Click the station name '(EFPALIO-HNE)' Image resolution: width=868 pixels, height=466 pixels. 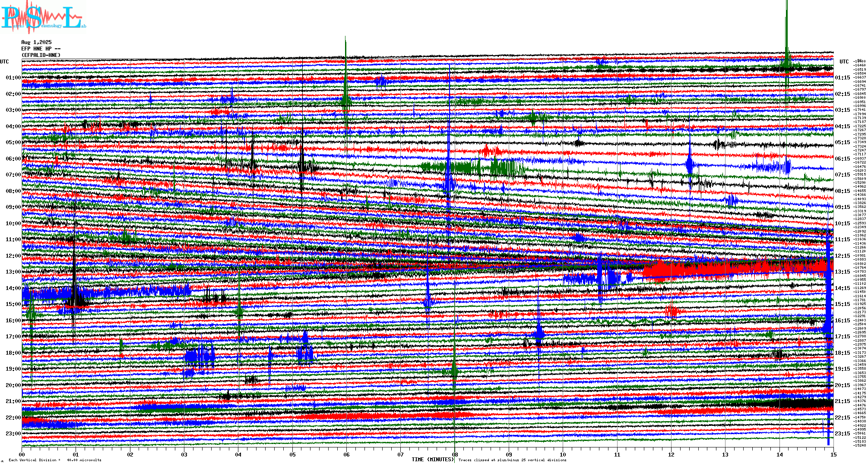coord(41,55)
